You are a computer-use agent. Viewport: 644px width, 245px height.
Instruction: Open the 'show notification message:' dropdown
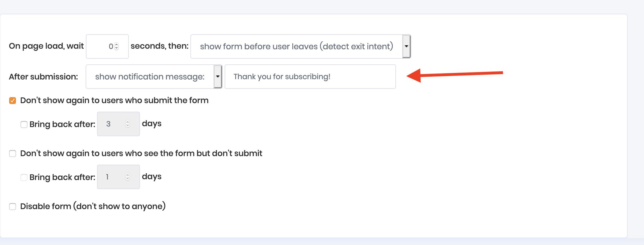[x=150, y=77]
